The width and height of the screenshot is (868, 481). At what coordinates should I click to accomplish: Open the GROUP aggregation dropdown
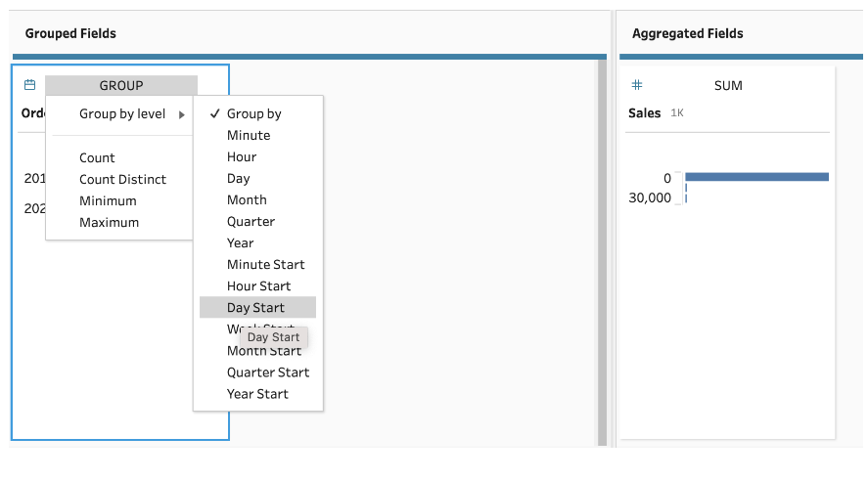click(121, 85)
